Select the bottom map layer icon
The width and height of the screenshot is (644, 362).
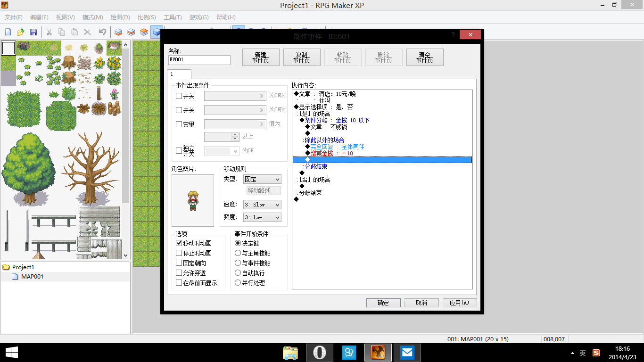click(x=118, y=32)
